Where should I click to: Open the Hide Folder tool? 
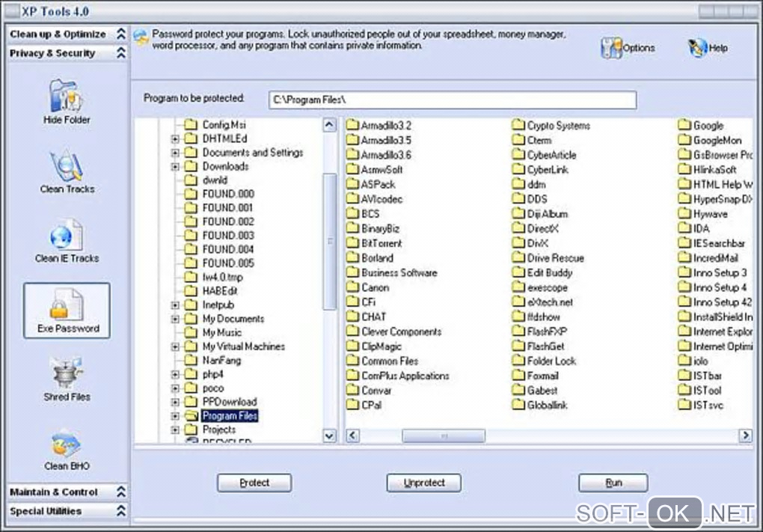pos(67,103)
